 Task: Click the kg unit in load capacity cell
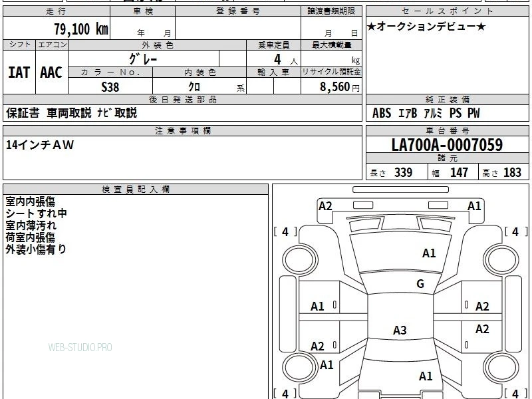(356, 61)
